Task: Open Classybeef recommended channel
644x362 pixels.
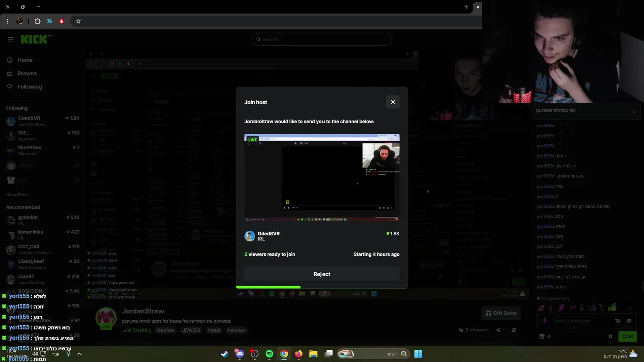Action: tap(43, 264)
